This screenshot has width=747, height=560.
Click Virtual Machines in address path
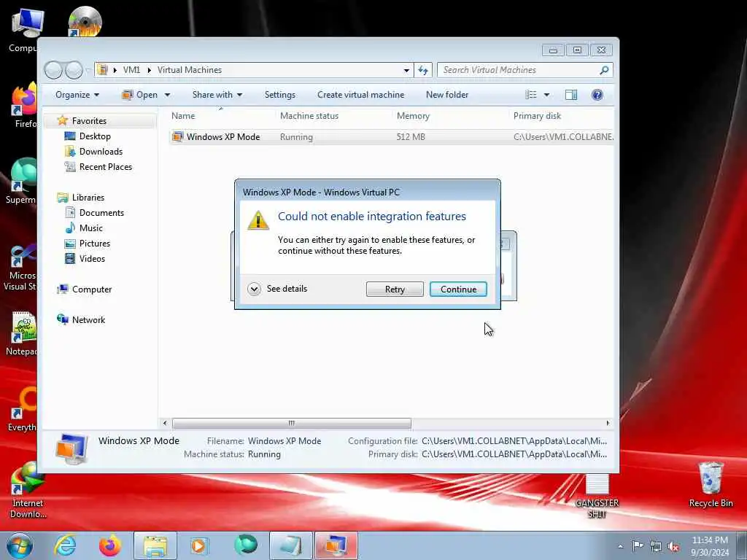190,70
